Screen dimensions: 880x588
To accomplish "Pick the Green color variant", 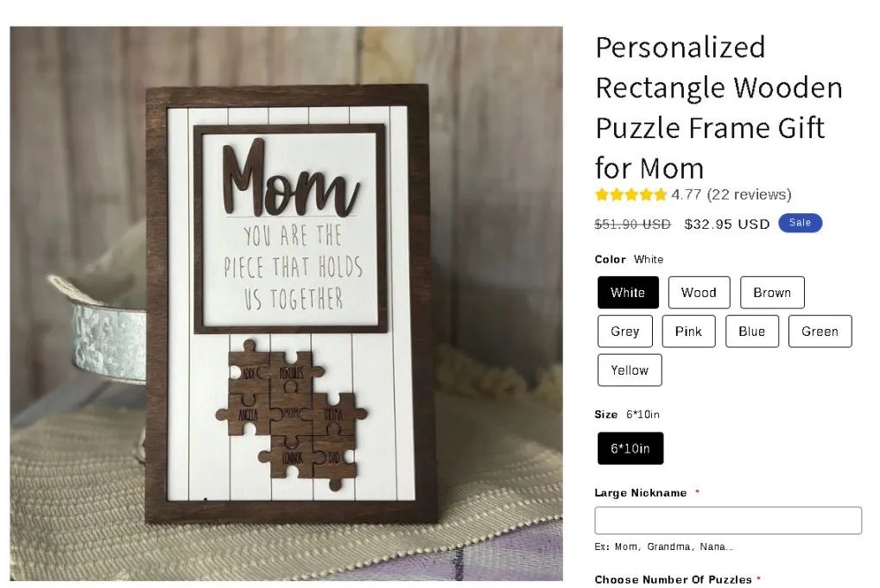I will [820, 332].
